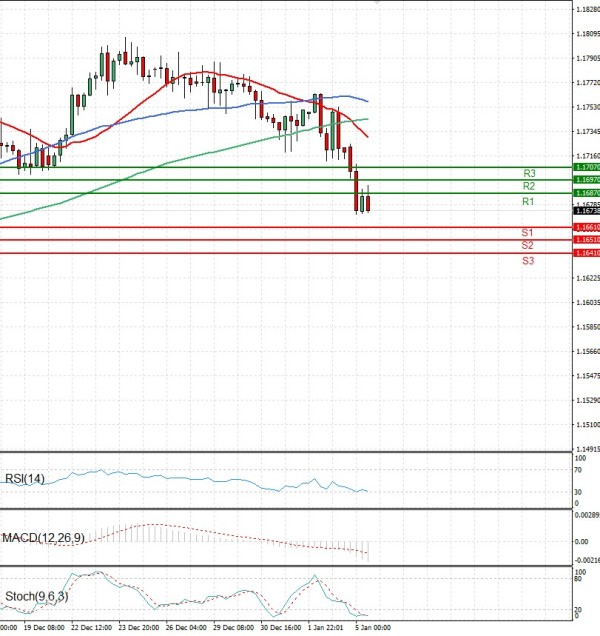Select the S3 support label

tap(527, 260)
